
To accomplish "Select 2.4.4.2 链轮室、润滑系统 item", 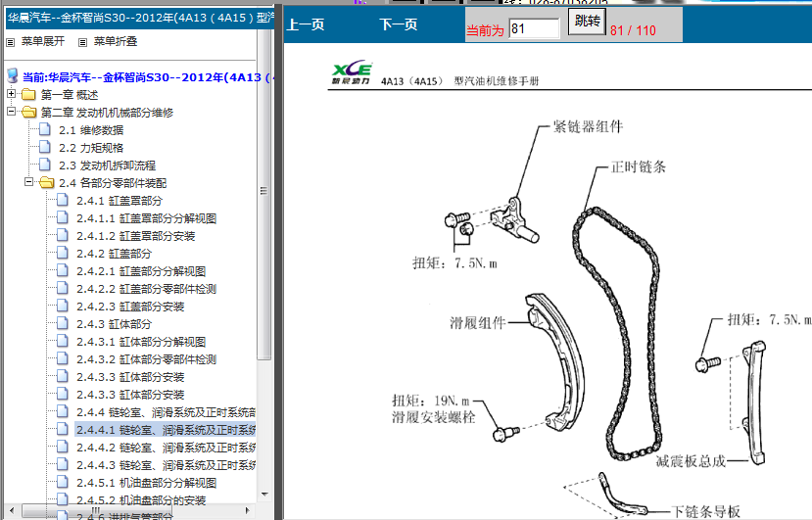I will [166, 447].
